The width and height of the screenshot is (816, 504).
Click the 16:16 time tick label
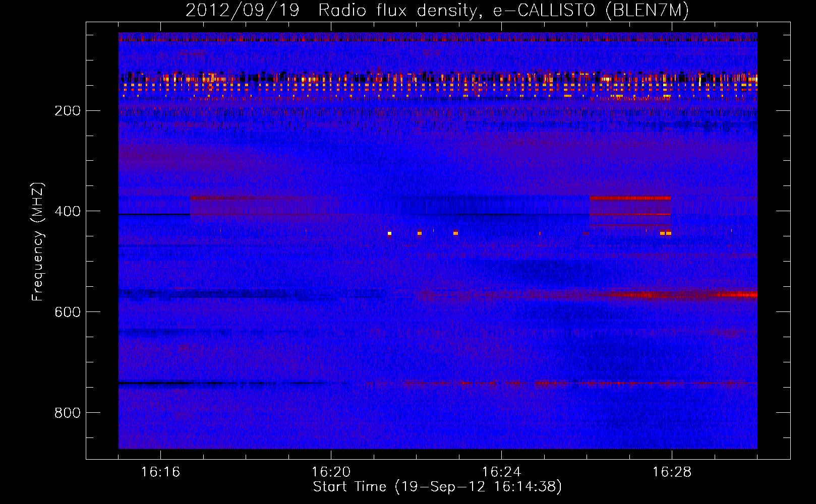[x=160, y=472]
